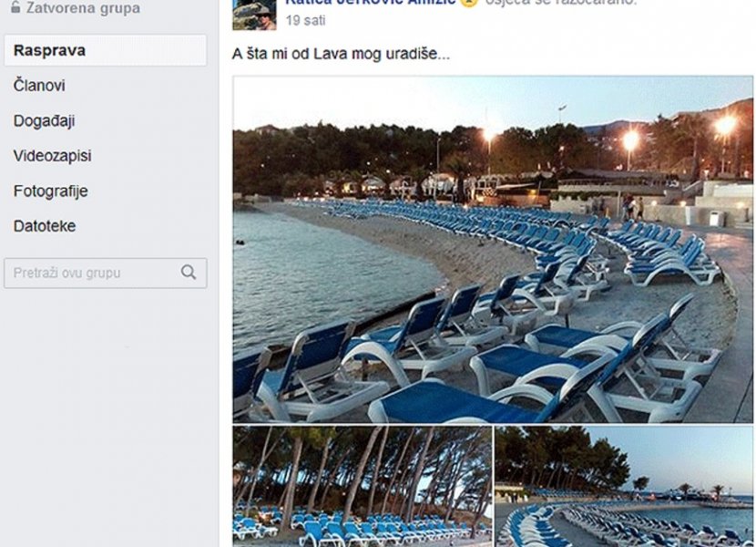Click the sad emoji next to poster name

tap(469, 3)
